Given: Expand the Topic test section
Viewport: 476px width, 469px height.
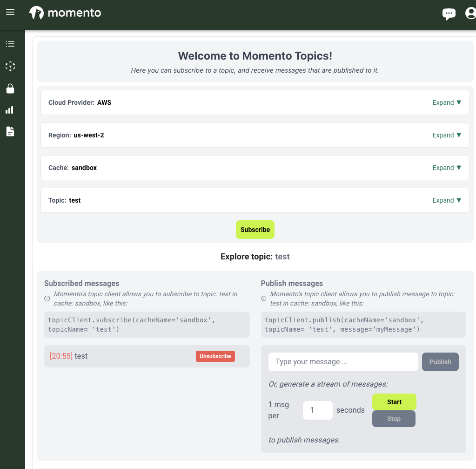Looking at the screenshot, I should point(447,200).
